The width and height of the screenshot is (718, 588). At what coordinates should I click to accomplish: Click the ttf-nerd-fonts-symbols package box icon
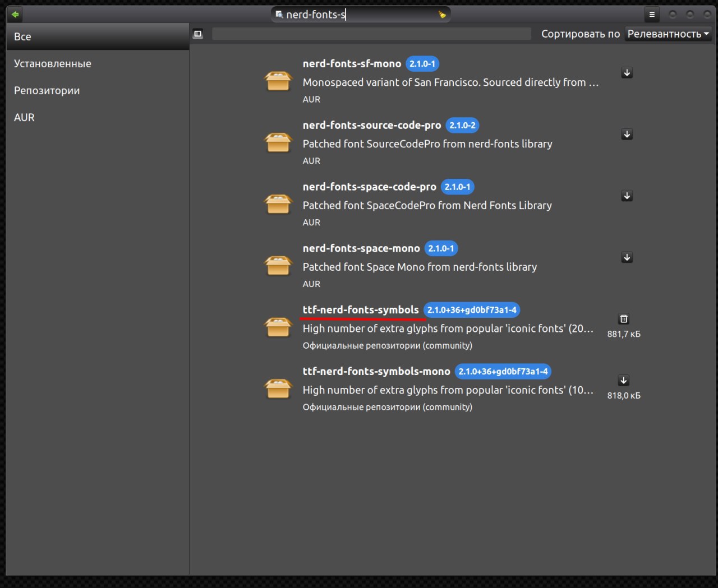278,327
